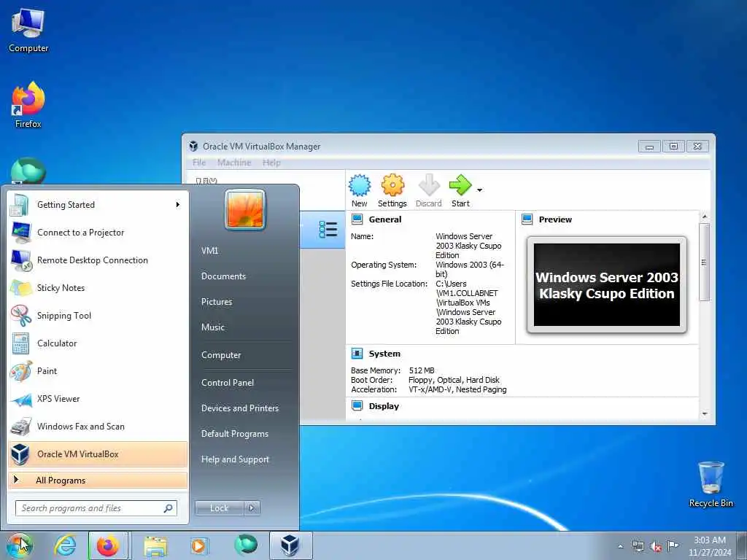Expand the Getting Started submenu arrow

(x=178, y=205)
